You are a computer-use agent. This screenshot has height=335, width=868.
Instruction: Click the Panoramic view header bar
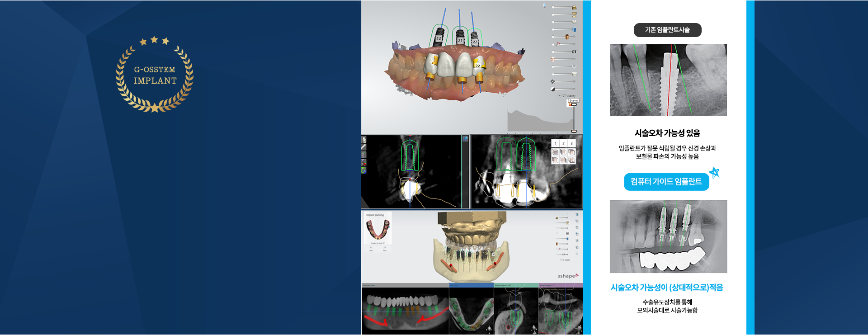(405, 285)
